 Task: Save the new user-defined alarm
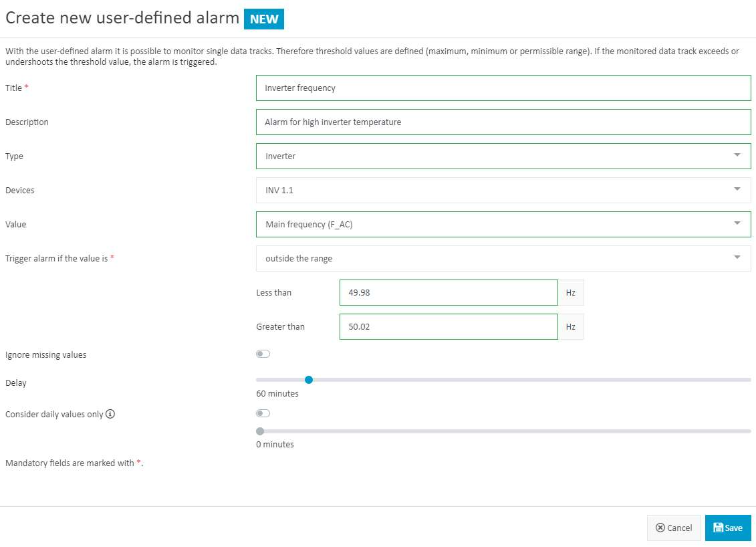coord(728,528)
